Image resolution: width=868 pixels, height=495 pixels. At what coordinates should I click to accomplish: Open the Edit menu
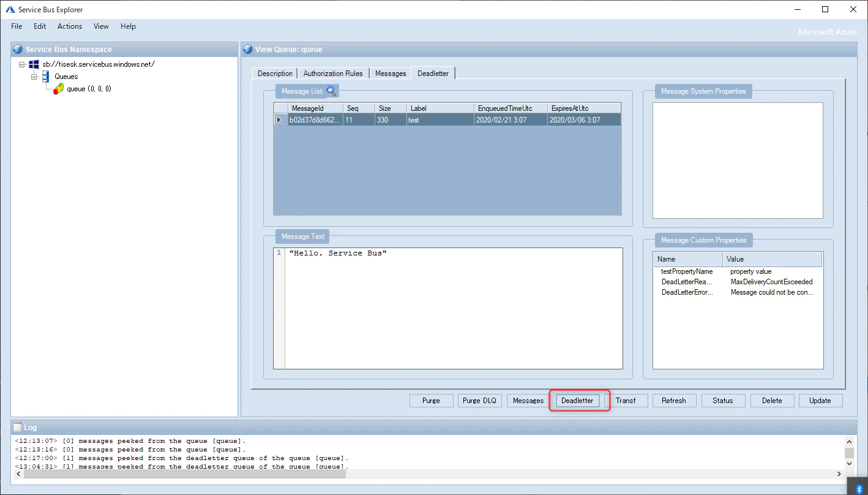click(x=40, y=26)
